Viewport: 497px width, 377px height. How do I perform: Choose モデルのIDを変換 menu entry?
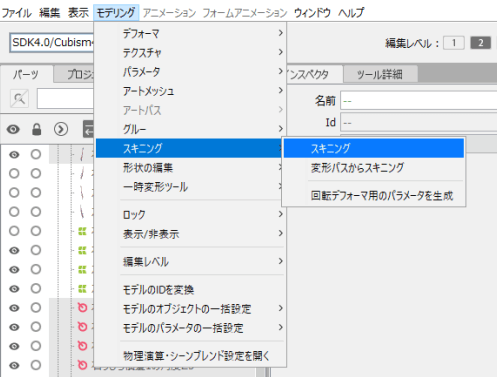191,289
